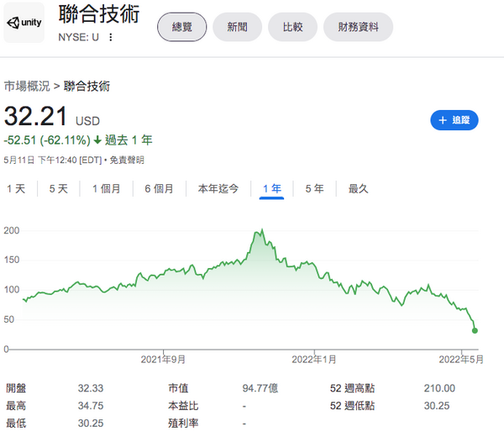Click the 52 週高點 value 210.00
Screen dimensions: 504x437
[x=439, y=388]
